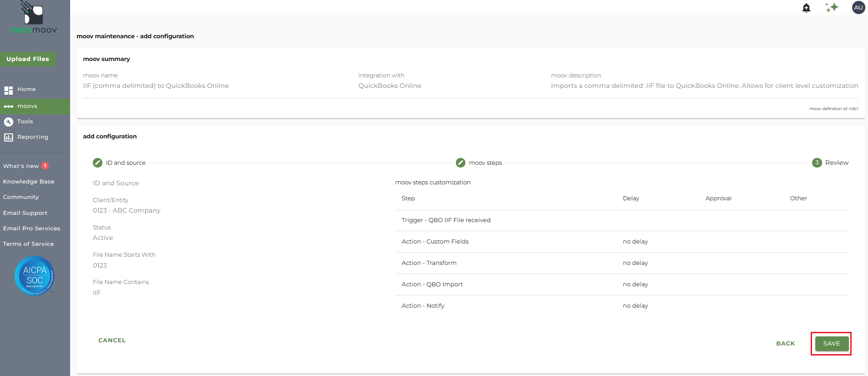Image resolution: width=868 pixels, height=376 pixels.
Task: Click no delay value for Transform
Action: point(635,263)
